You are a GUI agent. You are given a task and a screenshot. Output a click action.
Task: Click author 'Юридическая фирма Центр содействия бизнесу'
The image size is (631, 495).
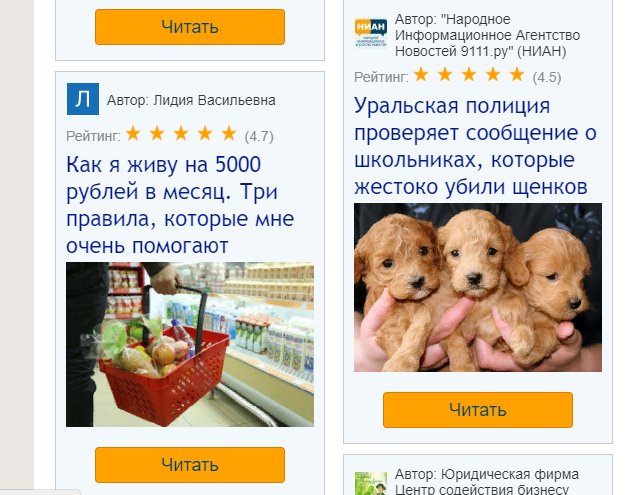click(487, 481)
